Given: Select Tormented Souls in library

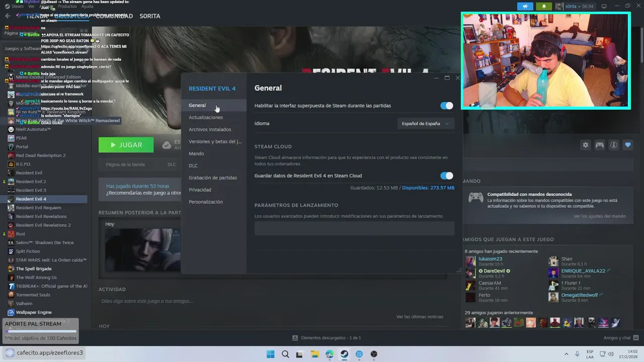Looking at the screenshot, I should tap(33, 295).
